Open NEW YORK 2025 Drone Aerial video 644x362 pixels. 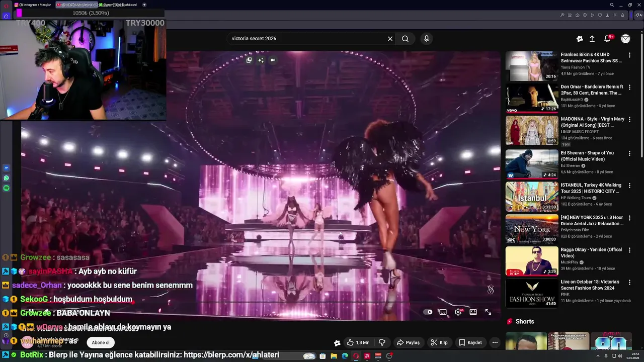pos(532,229)
